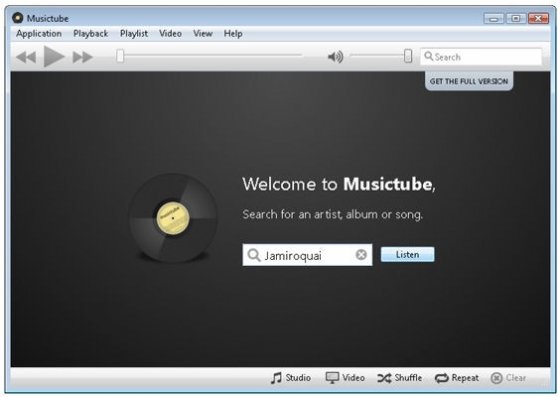This screenshot has width=560, height=397.
Task: Click the volume slider handle
Action: coord(408,56)
